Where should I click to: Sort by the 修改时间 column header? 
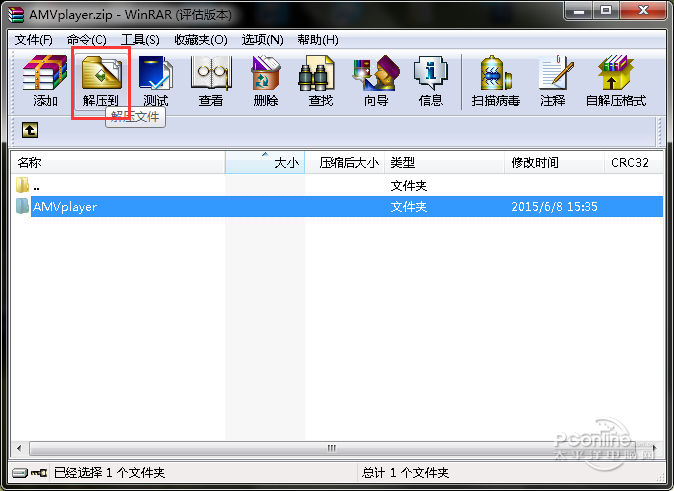pyautogui.click(x=555, y=163)
